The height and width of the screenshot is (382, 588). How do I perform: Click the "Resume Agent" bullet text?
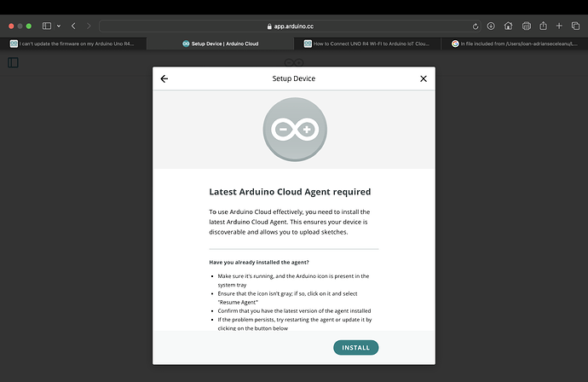pyautogui.click(x=287, y=298)
